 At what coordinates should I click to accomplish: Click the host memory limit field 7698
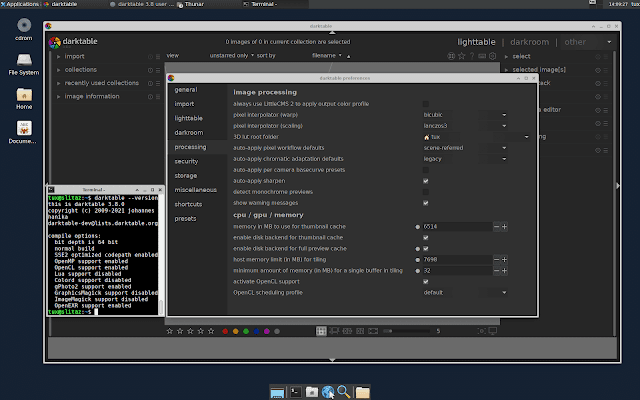(x=457, y=260)
